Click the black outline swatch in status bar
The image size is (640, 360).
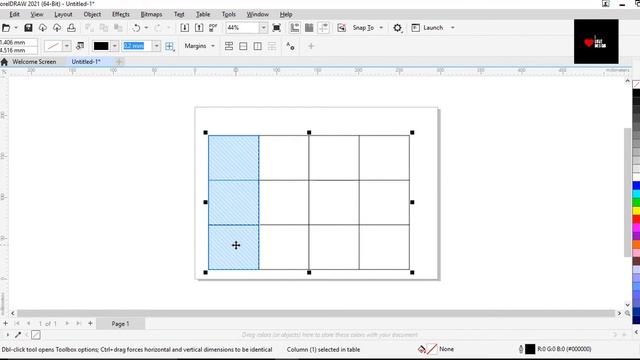tap(530, 349)
